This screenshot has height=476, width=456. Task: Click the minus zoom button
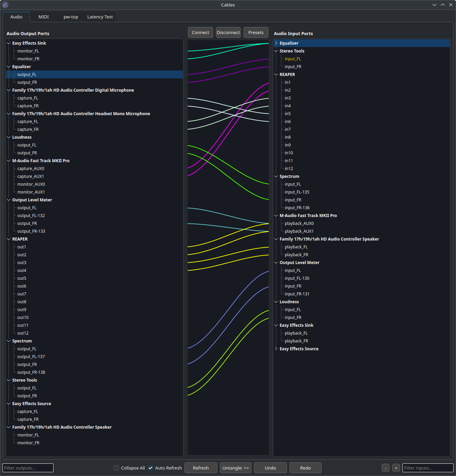tap(385, 468)
